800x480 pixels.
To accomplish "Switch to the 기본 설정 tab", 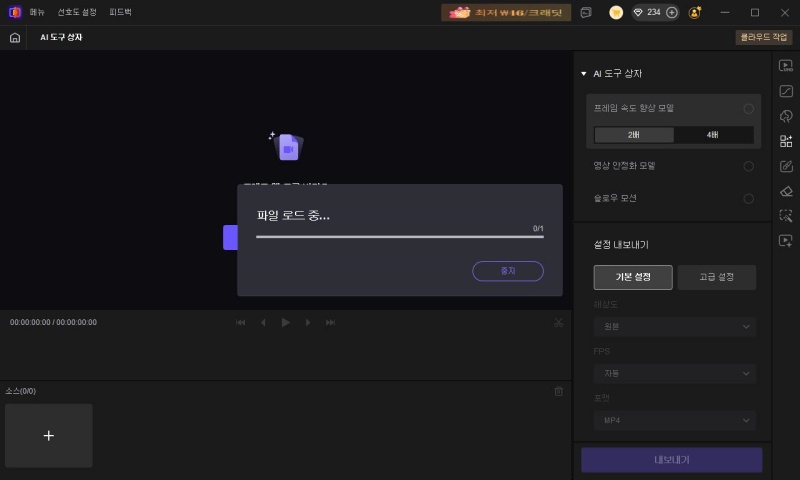I will (633, 277).
